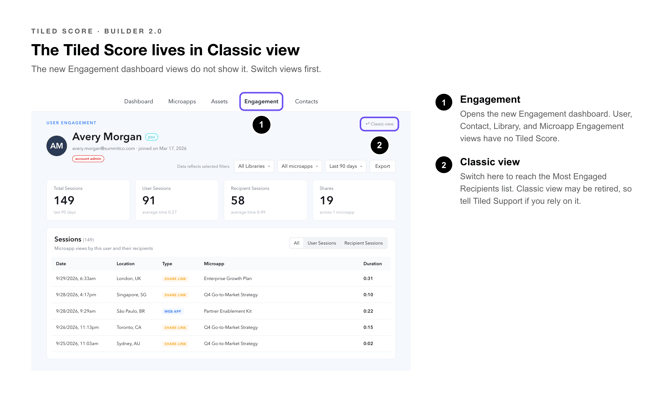Filter table by Recipient Sessions

364,243
